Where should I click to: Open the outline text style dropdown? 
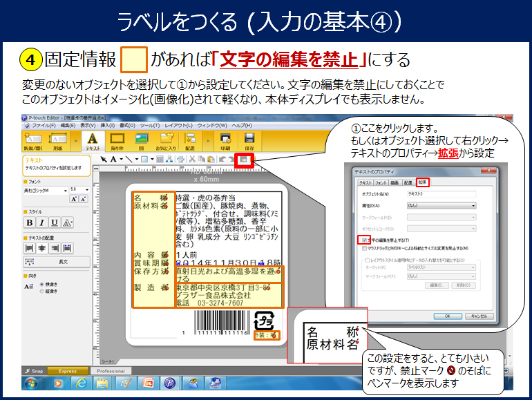coord(67,222)
